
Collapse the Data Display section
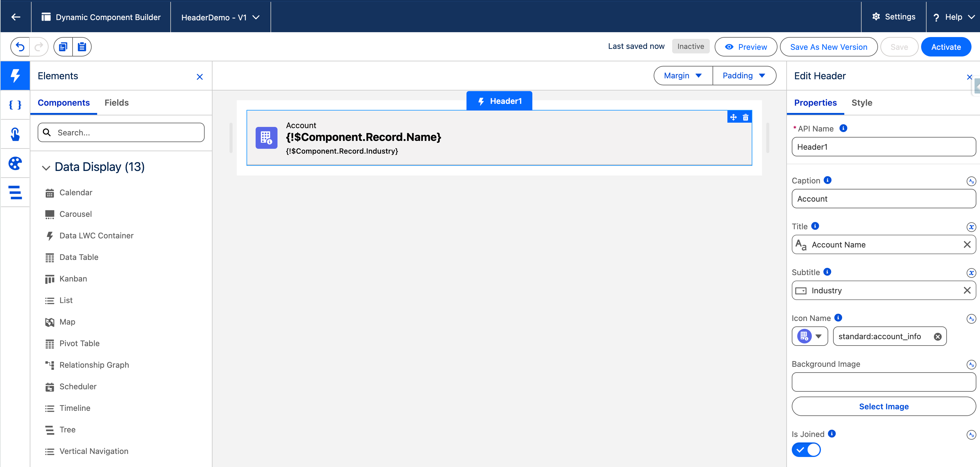click(46, 168)
